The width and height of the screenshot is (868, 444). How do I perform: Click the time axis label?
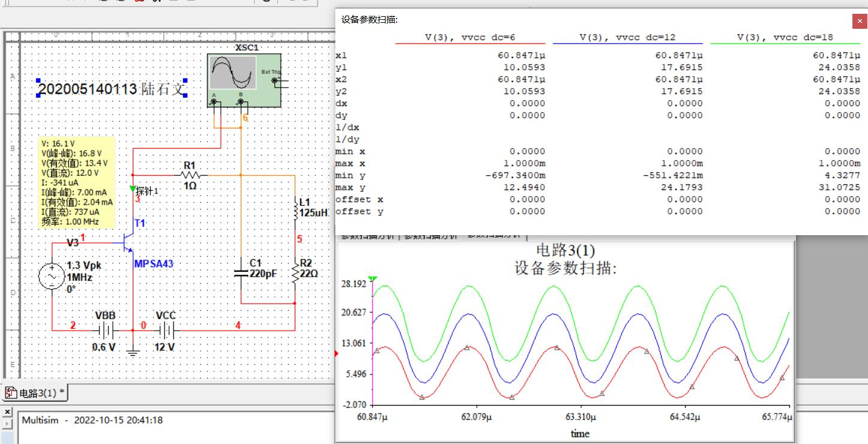580,433
